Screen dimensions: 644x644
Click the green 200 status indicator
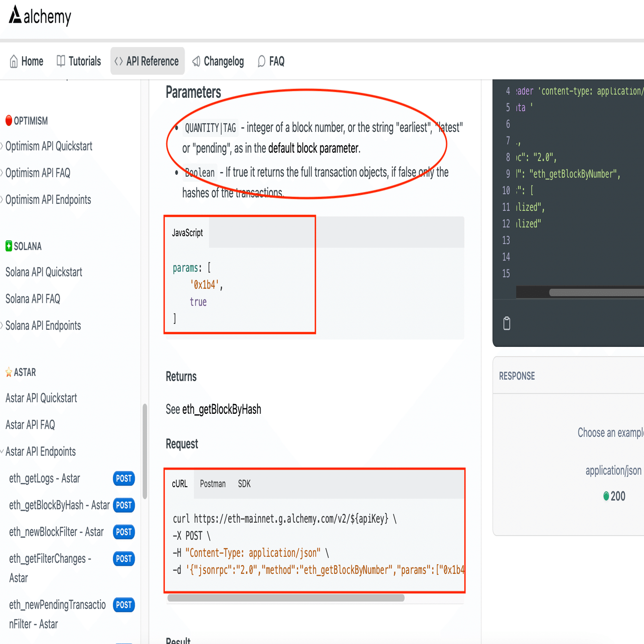tap(606, 496)
